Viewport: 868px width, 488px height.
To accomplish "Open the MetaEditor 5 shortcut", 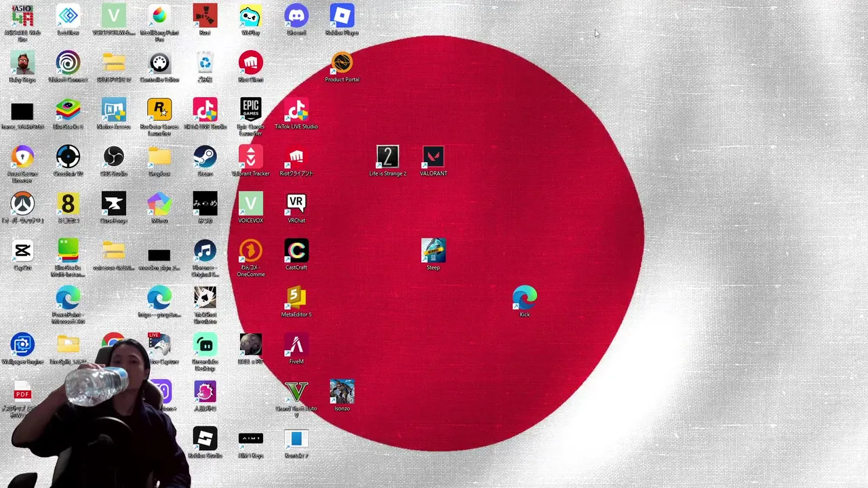I will click(x=296, y=298).
